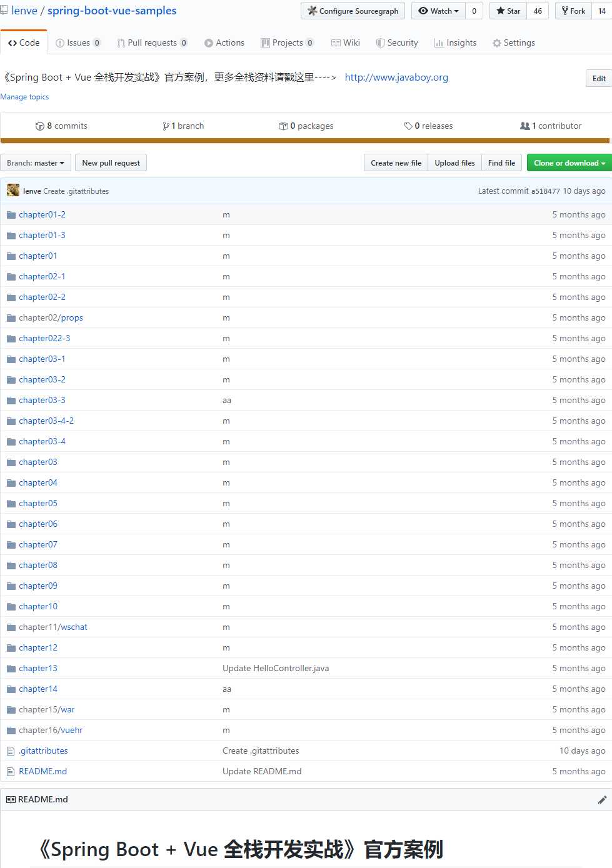Open the javaboy.org website link
Viewport: 612px width, 868px height.
[x=396, y=77]
